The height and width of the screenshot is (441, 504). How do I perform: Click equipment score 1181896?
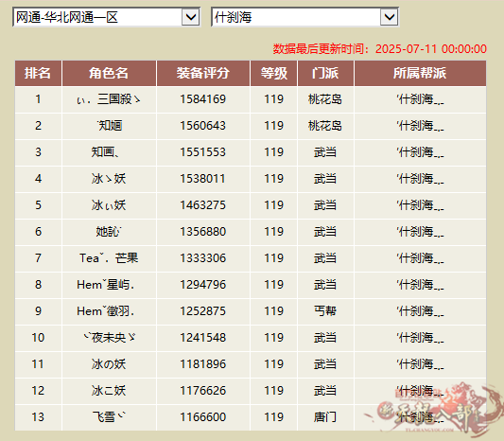(202, 363)
